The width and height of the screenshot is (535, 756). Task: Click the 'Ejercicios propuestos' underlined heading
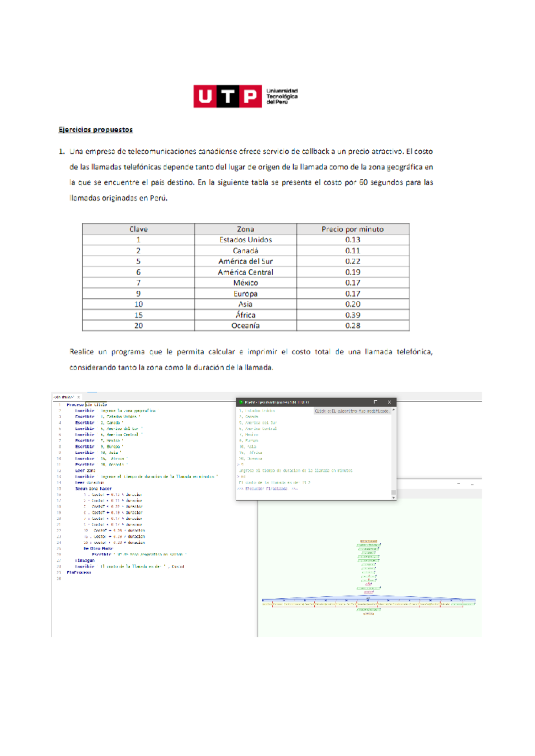pos(95,130)
